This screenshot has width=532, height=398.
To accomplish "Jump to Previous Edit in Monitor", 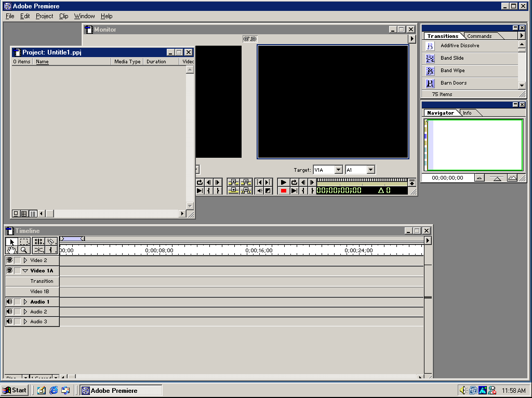I will coord(259,182).
